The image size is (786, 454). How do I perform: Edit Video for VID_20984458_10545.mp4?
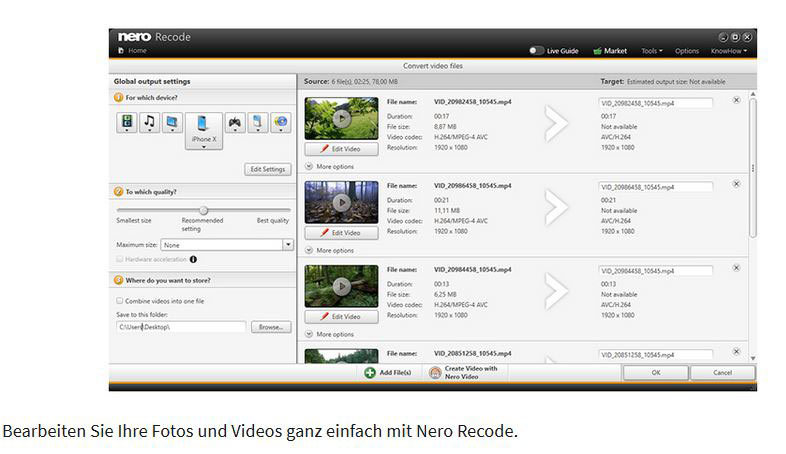tap(341, 316)
